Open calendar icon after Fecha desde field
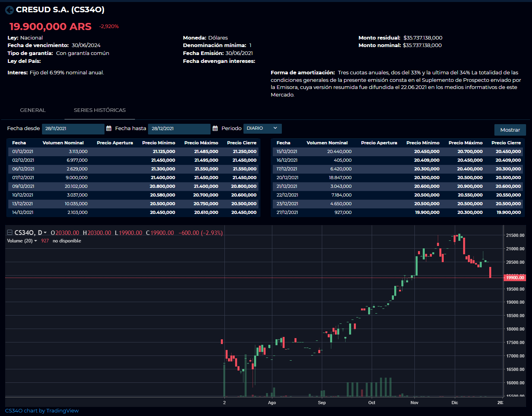Viewport: 532px width, 416px height. (109, 129)
